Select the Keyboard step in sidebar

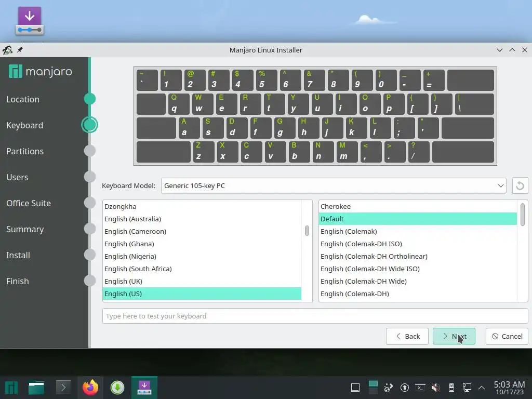[25, 125]
